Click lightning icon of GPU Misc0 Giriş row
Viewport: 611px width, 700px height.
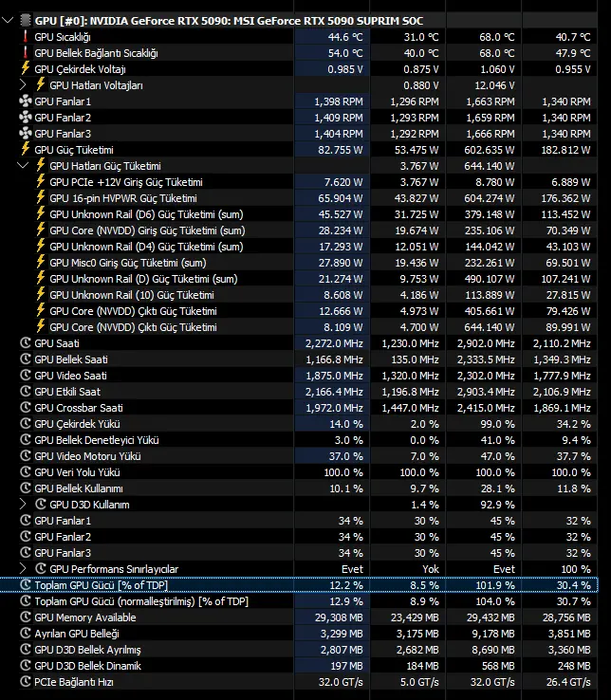[40, 262]
